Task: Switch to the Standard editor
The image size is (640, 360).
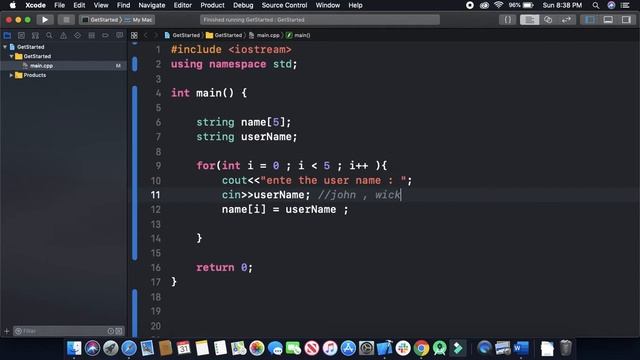Action: pos(529,20)
